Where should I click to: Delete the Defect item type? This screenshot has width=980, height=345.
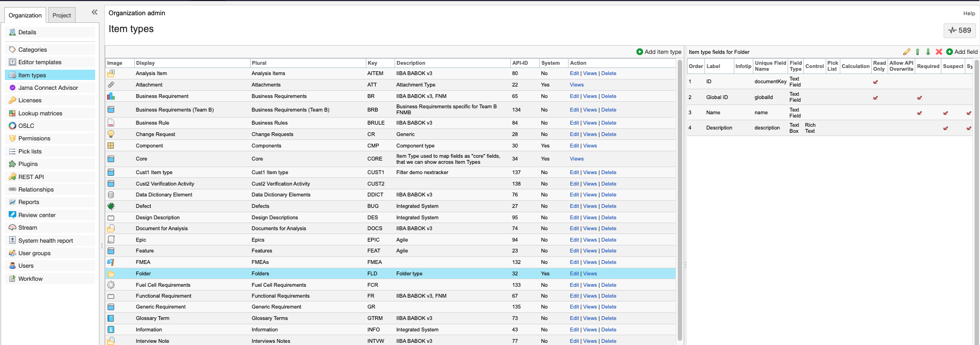click(609, 206)
